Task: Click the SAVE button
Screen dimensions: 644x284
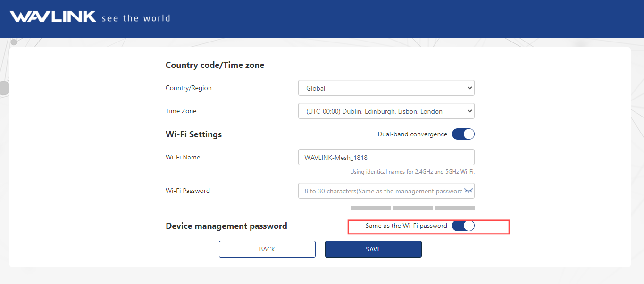Action: click(x=373, y=249)
